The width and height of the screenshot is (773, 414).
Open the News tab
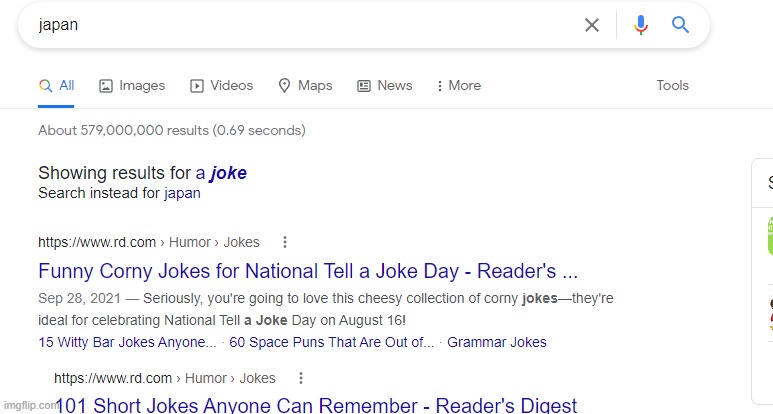click(385, 86)
